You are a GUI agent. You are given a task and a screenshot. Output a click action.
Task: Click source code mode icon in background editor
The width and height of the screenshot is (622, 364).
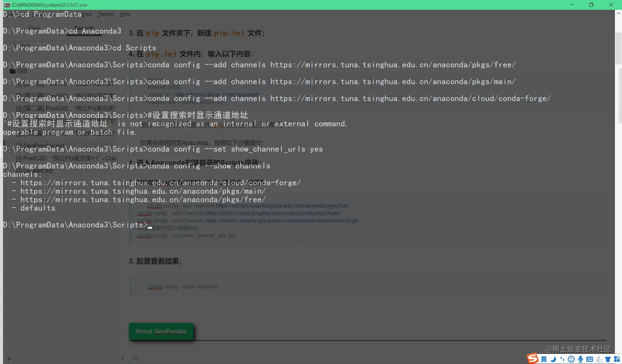click(x=135, y=358)
